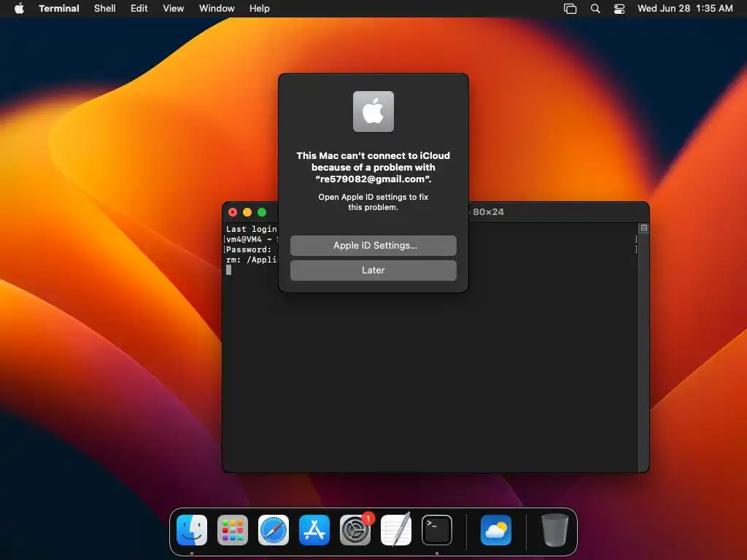Image resolution: width=747 pixels, height=560 pixels.
Task: Click the date and time in menu bar
Action: pyautogui.click(x=685, y=8)
